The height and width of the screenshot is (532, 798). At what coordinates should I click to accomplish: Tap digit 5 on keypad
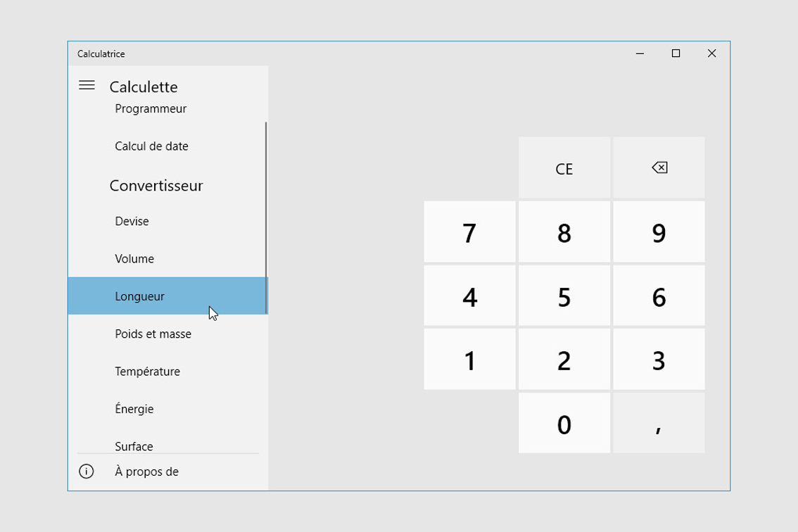point(564,296)
